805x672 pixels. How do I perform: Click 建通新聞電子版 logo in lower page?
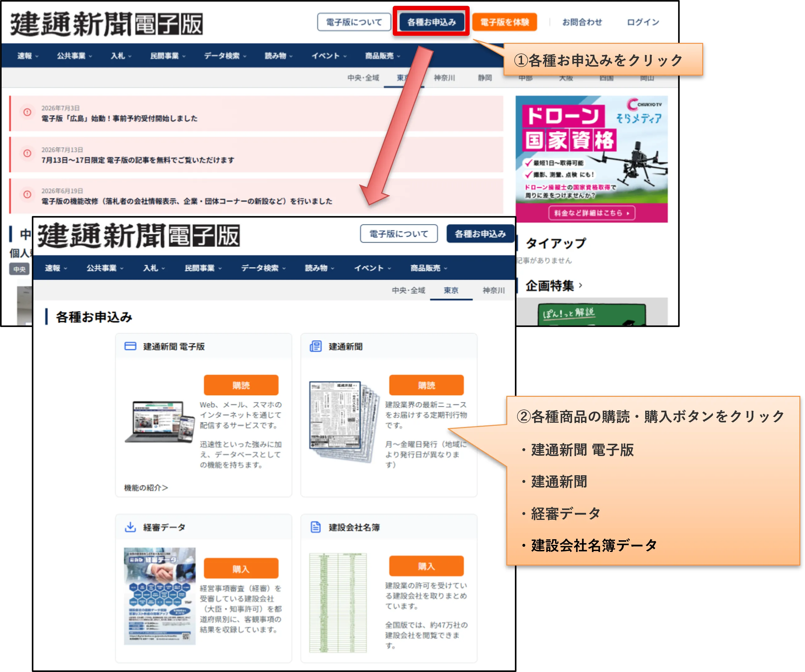[x=138, y=235]
